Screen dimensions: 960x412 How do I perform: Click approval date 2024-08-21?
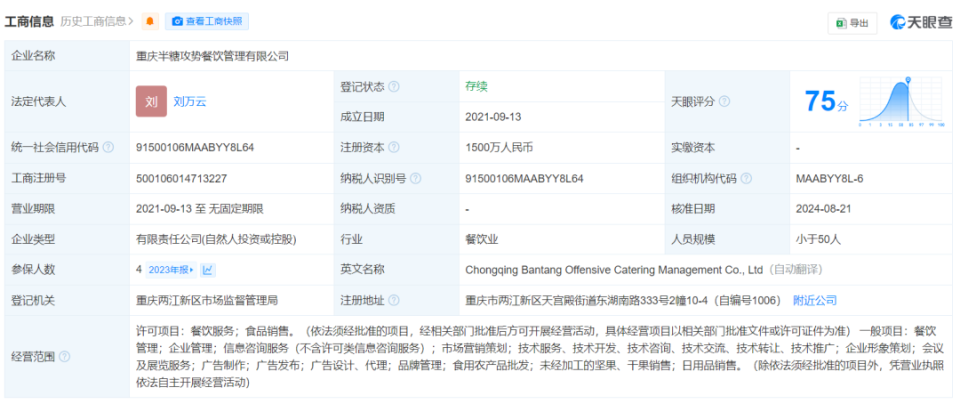coord(823,209)
